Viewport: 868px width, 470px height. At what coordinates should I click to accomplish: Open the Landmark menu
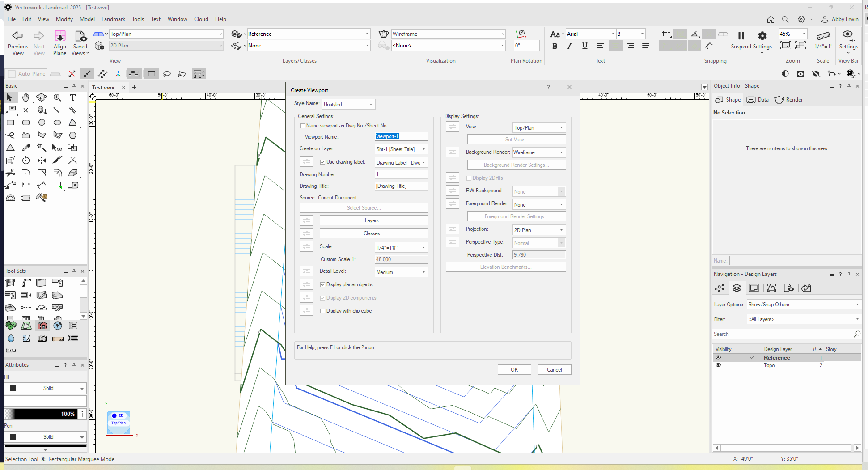pos(113,19)
